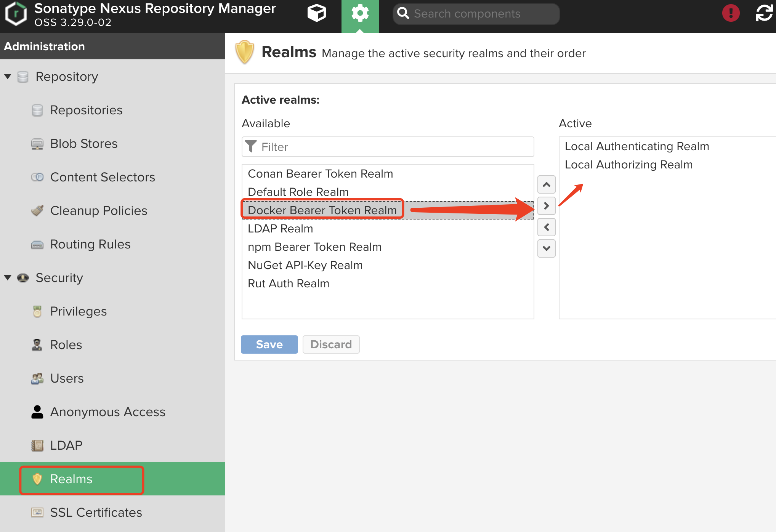The width and height of the screenshot is (776, 532).
Task: Click the Realms shield icon in sidebar
Action: click(x=37, y=479)
